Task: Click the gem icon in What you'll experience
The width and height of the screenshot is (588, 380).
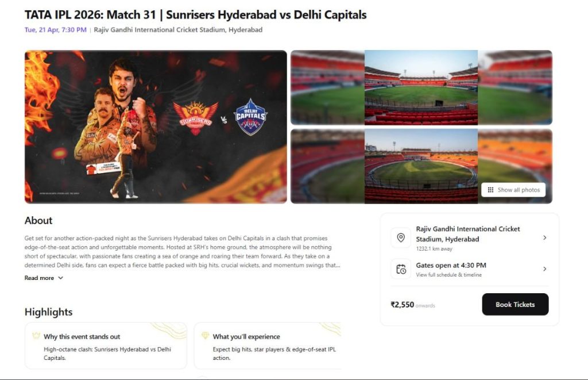Action: point(205,336)
